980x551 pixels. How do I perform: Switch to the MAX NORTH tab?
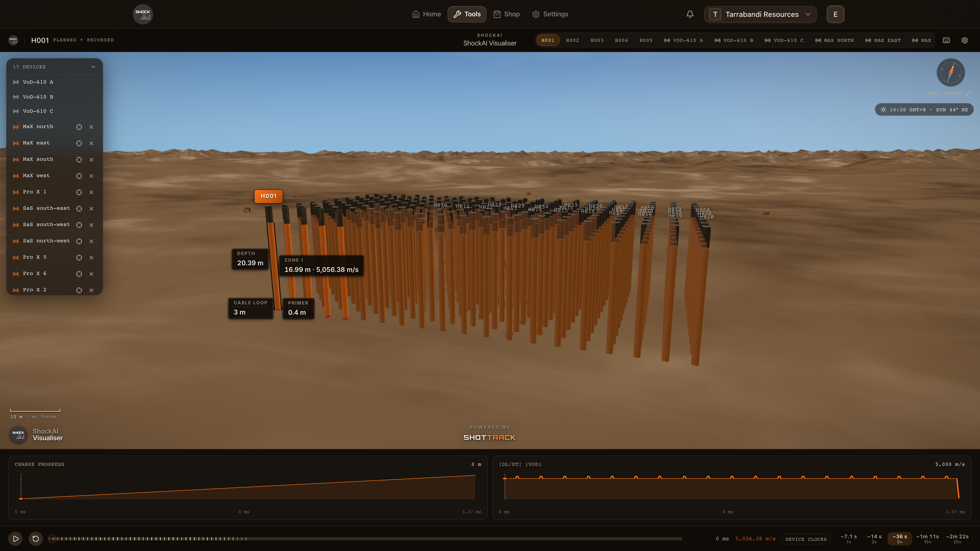click(x=834, y=40)
